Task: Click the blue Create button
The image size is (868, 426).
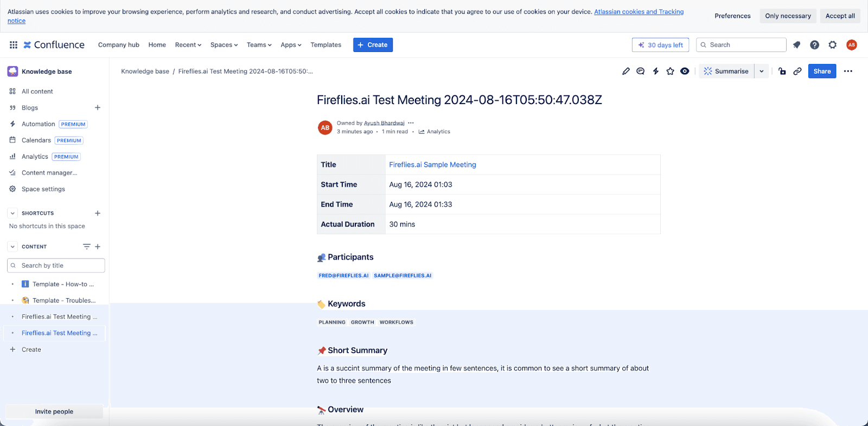Action: click(373, 45)
